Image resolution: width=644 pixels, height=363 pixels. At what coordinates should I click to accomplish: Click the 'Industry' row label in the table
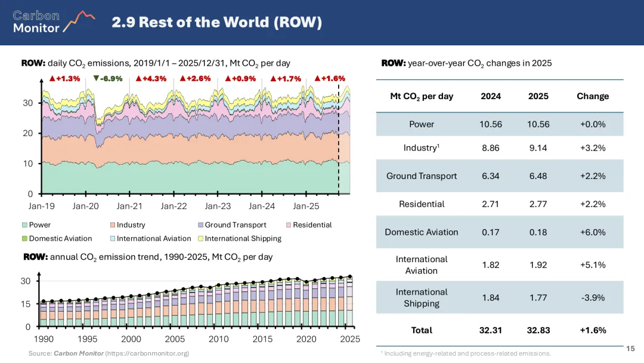coord(422,147)
